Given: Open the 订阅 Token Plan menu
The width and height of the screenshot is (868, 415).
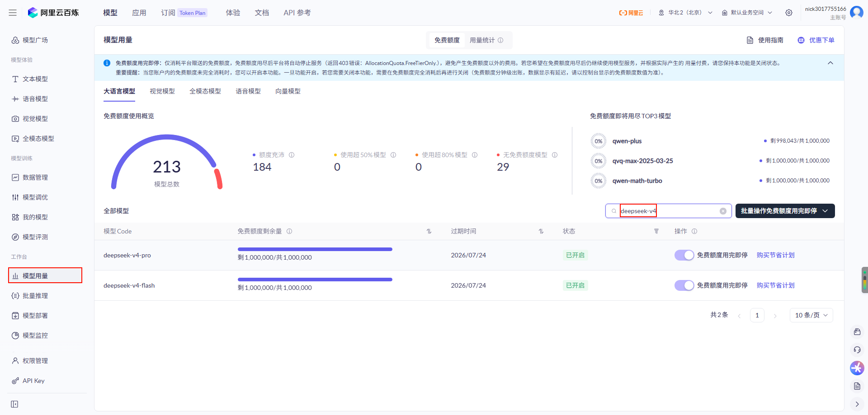Looking at the screenshot, I should pyautogui.click(x=184, y=13).
